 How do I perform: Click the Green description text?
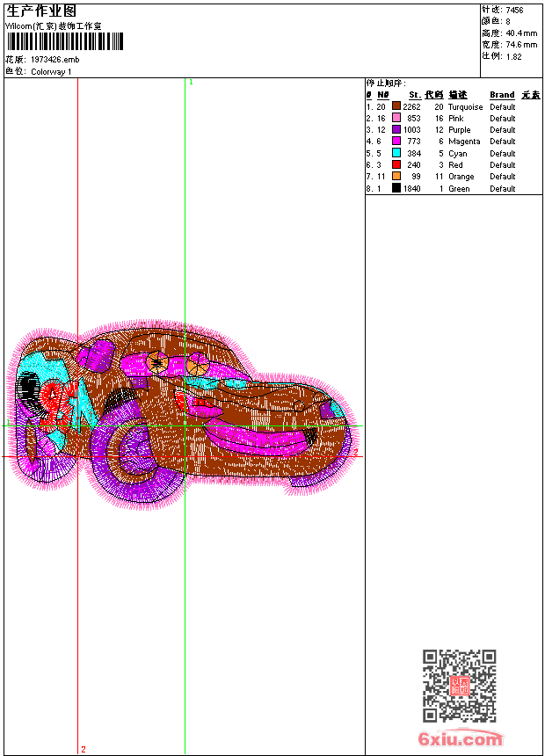tap(459, 189)
